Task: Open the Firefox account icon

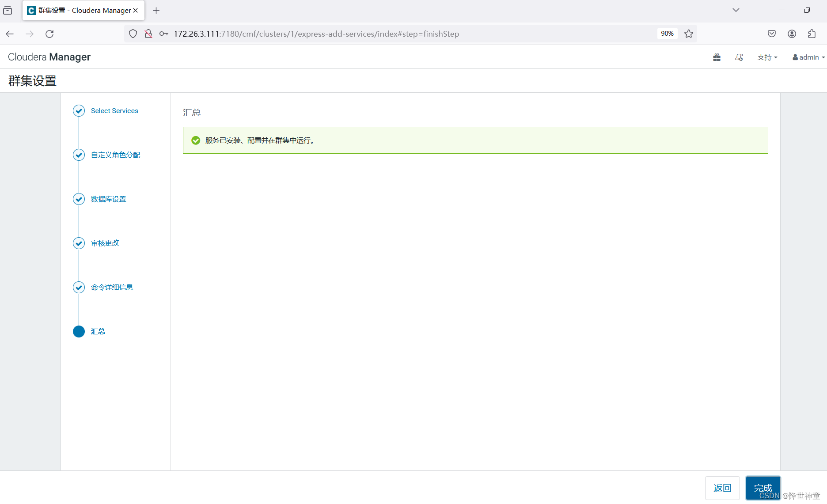Action: click(x=792, y=34)
